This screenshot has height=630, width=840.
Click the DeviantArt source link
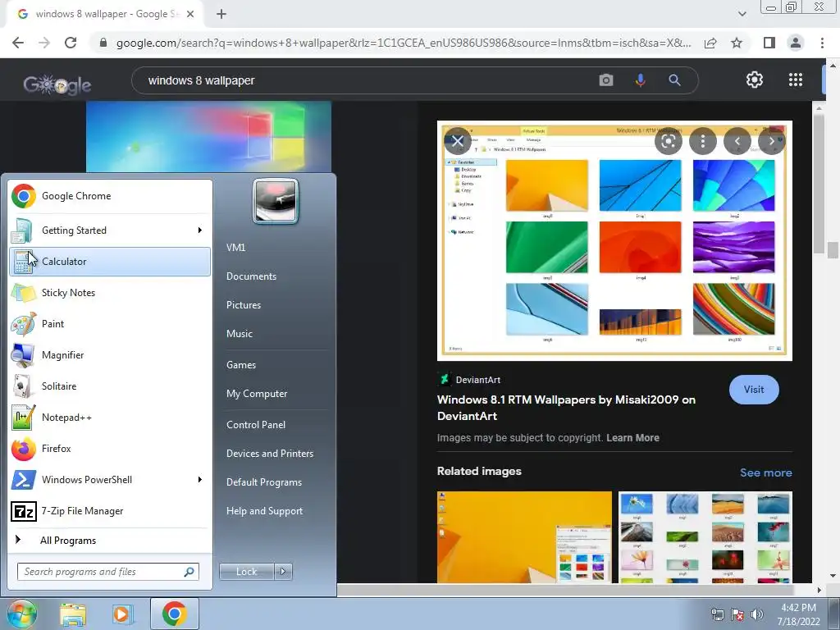(468, 380)
